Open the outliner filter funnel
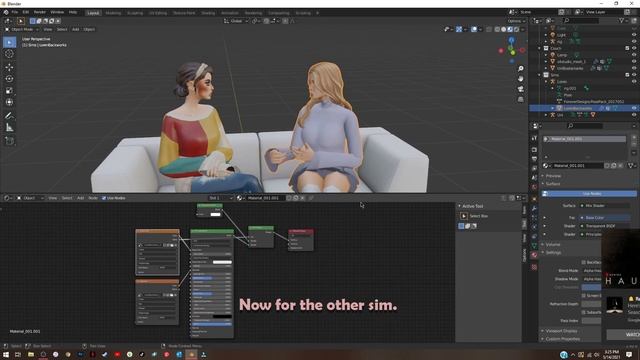This screenshot has width=640, height=360. (x=622, y=20)
